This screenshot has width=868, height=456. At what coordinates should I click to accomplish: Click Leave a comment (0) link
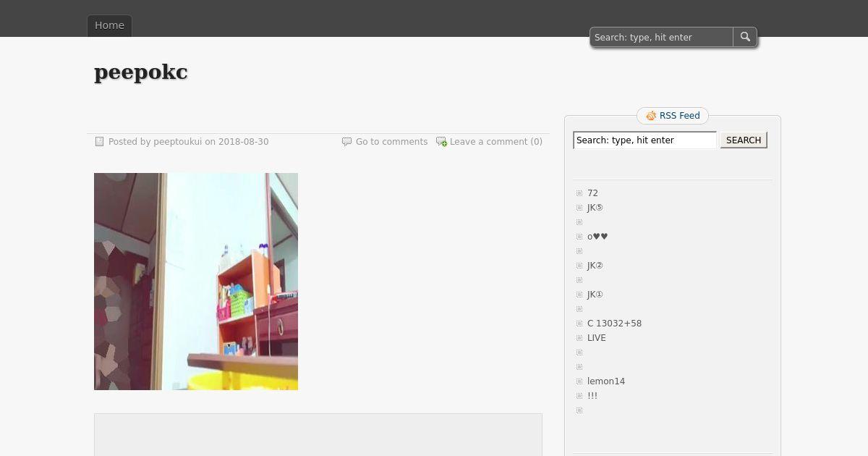point(496,142)
